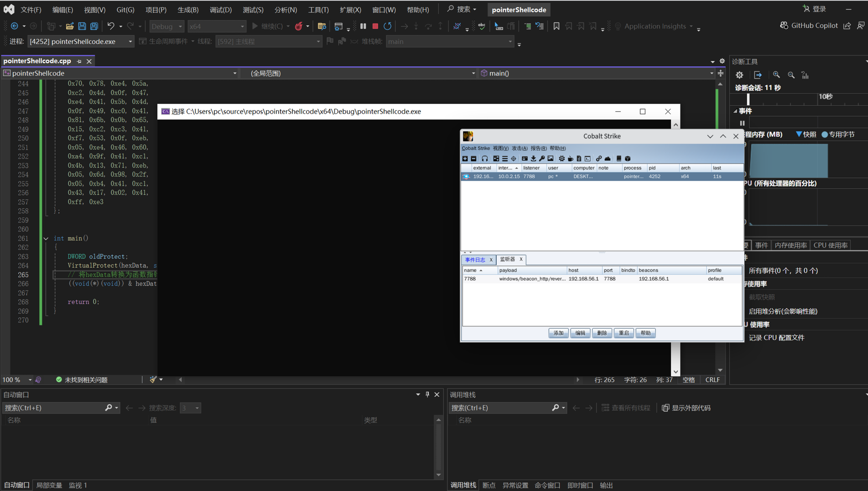Toggle pin on pointerShellcode.cpp tab
Screen dimensions: 868x491
click(x=79, y=61)
